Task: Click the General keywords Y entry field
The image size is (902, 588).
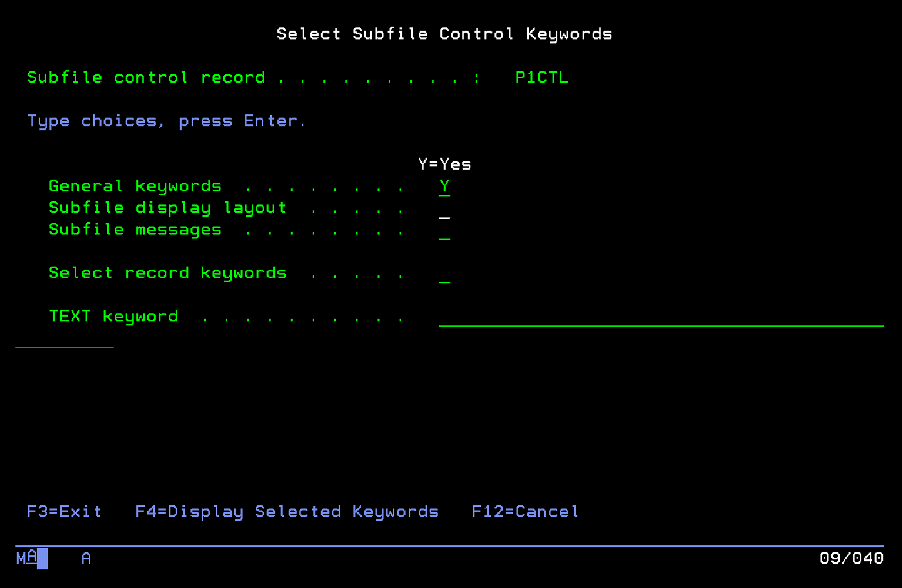Action: coord(444,186)
